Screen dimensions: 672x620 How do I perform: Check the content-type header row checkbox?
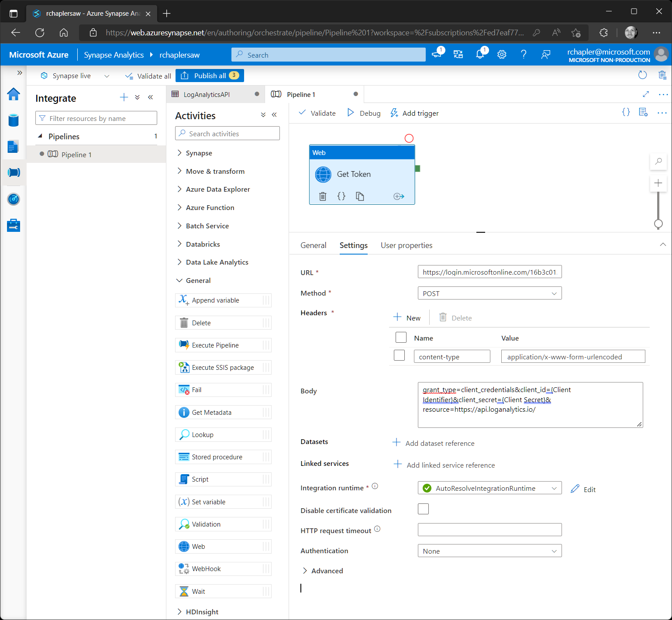[x=399, y=355]
